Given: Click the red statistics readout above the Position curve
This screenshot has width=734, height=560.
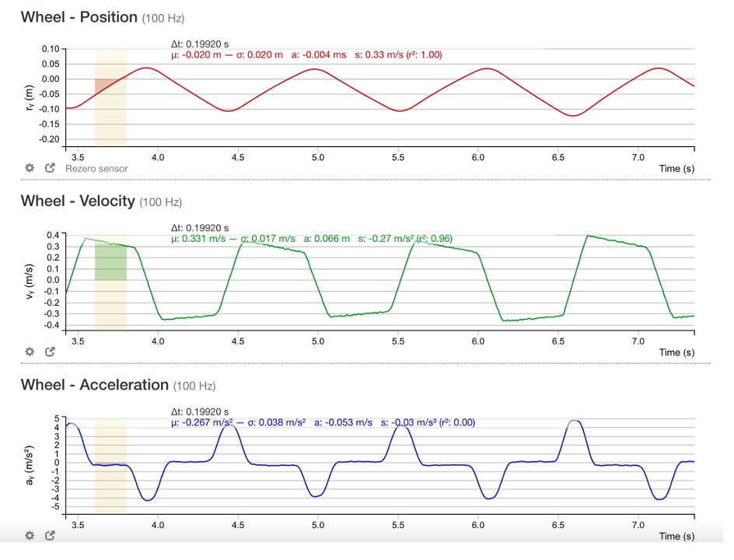Looking at the screenshot, I should (x=311, y=54).
